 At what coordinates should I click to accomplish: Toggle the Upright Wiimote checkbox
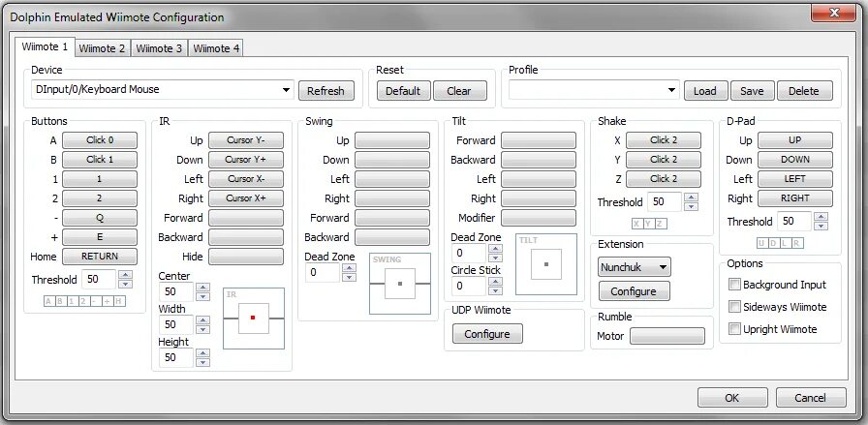click(734, 329)
